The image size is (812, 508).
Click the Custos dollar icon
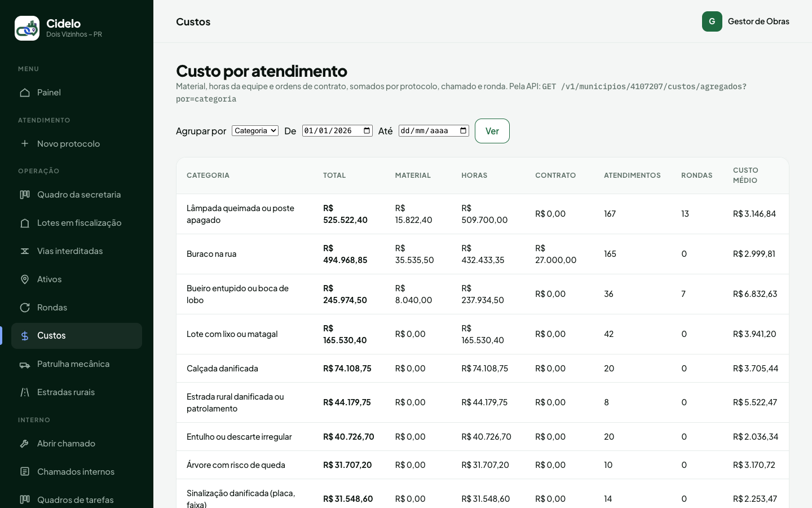tap(25, 336)
